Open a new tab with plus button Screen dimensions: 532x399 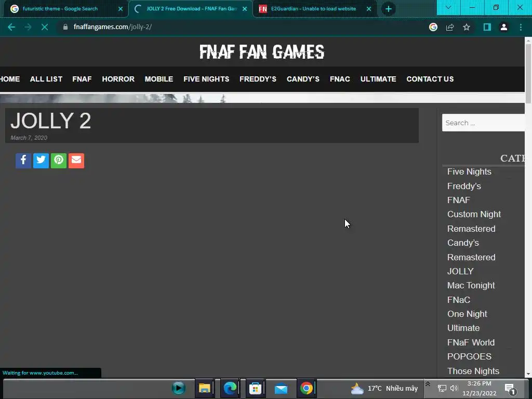[x=389, y=9]
